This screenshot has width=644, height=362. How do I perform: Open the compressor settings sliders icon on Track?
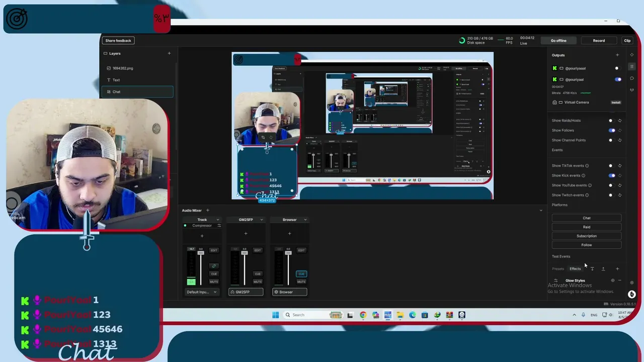[x=219, y=225]
